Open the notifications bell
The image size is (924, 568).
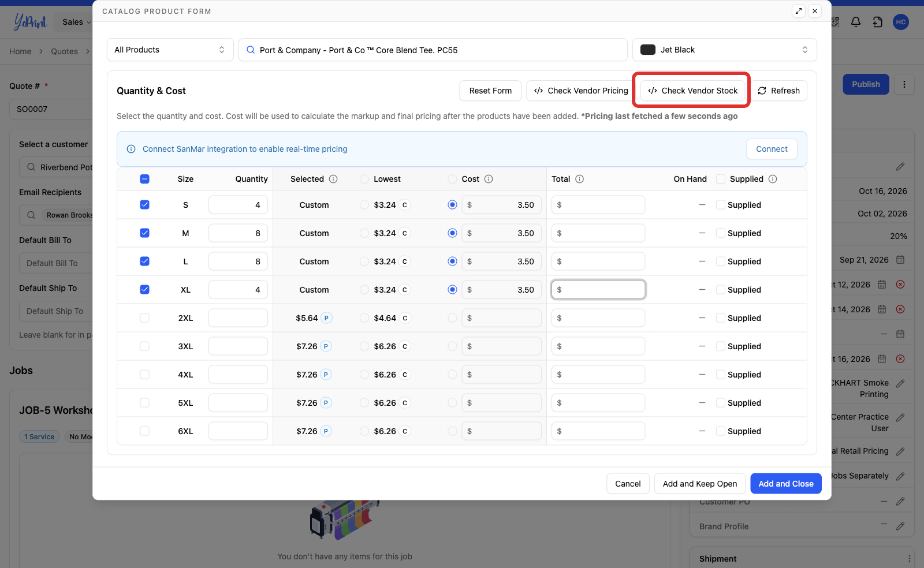pyautogui.click(x=856, y=22)
